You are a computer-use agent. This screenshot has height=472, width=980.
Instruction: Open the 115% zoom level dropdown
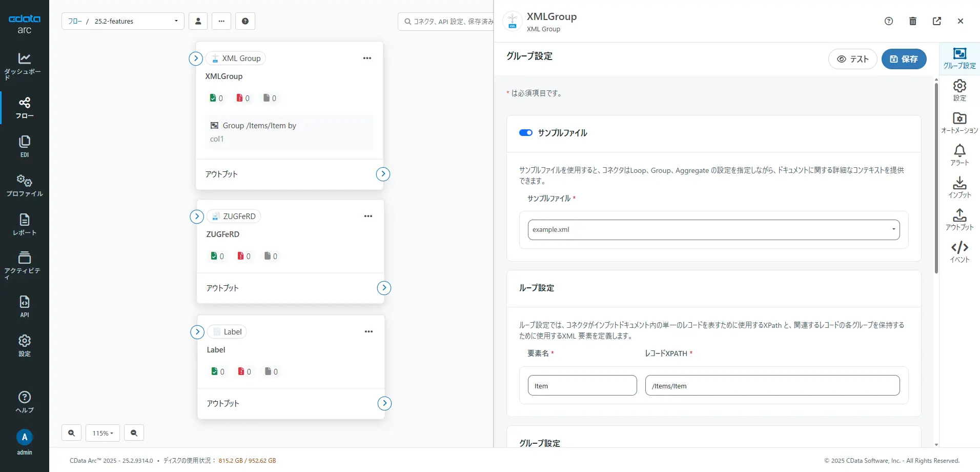(x=103, y=433)
